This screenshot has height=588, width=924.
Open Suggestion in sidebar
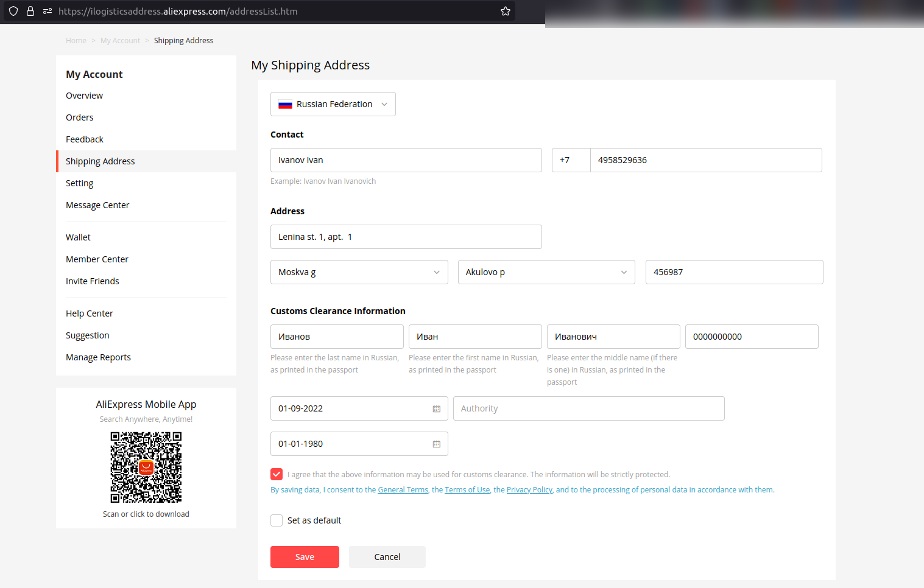tap(88, 335)
